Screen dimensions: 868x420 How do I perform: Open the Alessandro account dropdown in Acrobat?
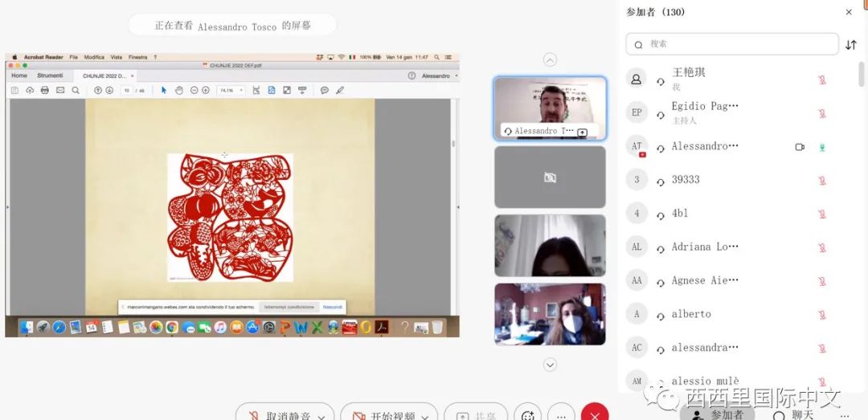tap(440, 75)
